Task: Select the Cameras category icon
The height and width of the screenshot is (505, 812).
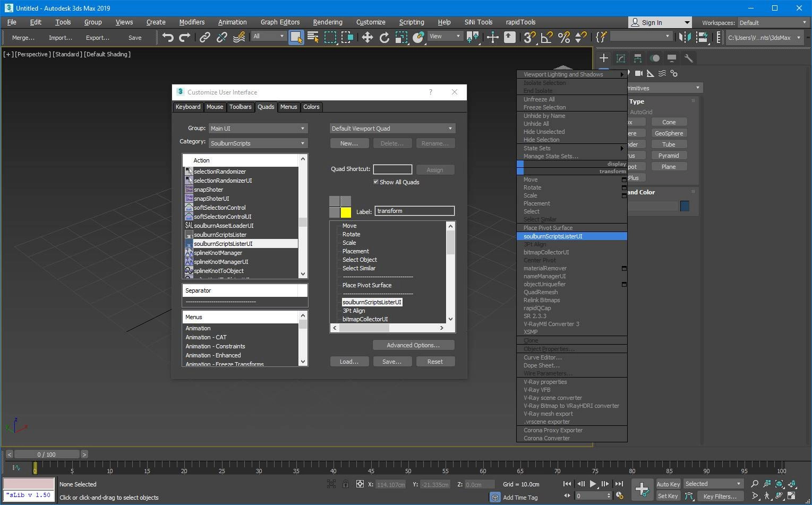Action: (x=639, y=73)
